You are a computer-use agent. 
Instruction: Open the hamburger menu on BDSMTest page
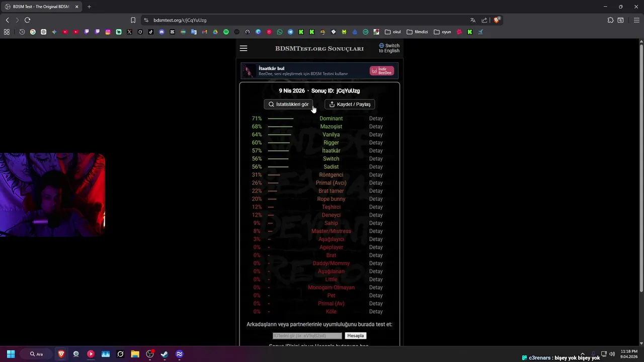(x=244, y=48)
